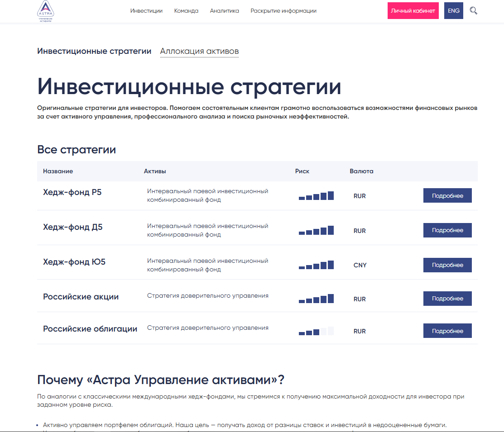Open Личный кабинет
This screenshot has height=432, width=504.
tap(413, 10)
